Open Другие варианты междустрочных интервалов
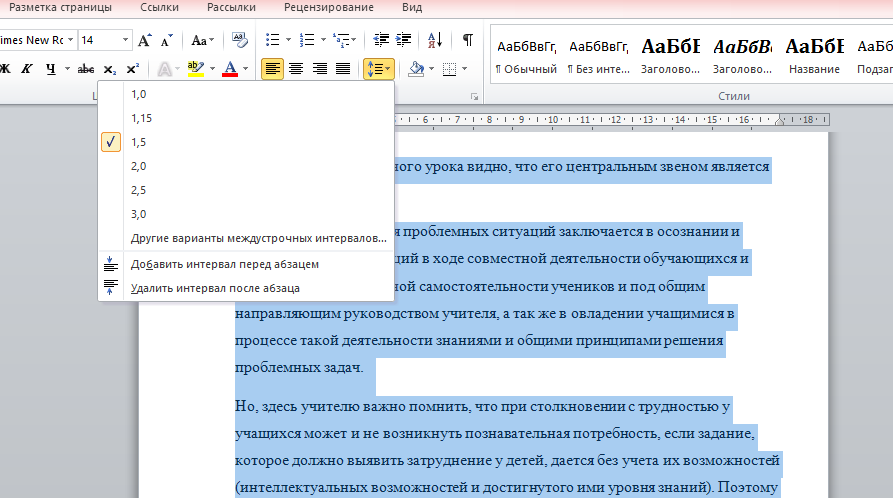 (x=258, y=238)
